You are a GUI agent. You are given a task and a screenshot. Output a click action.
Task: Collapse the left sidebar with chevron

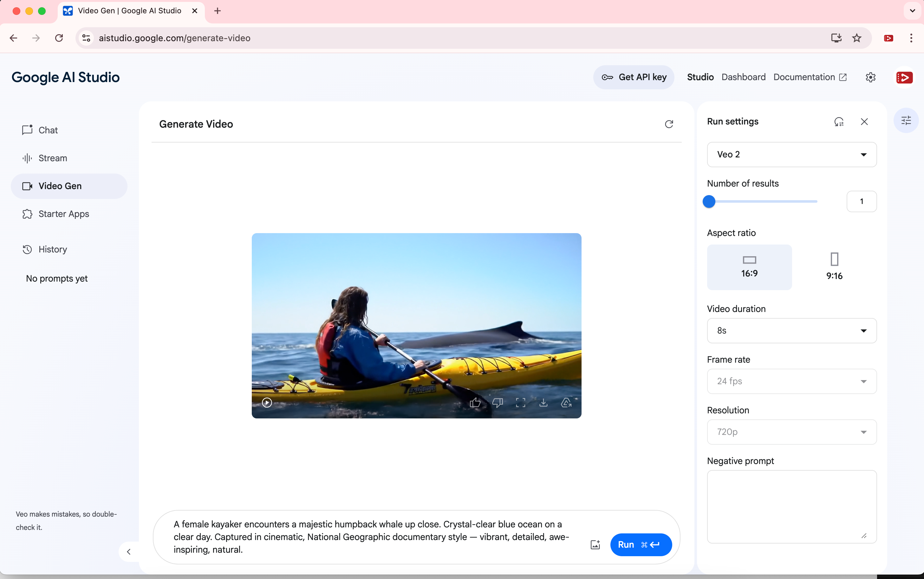point(129,552)
